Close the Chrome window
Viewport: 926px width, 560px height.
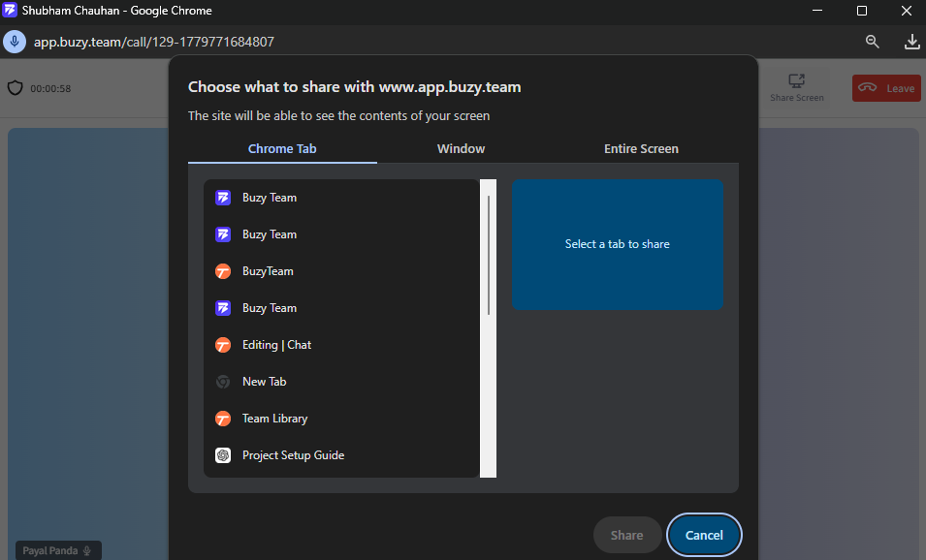pos(907,11)
